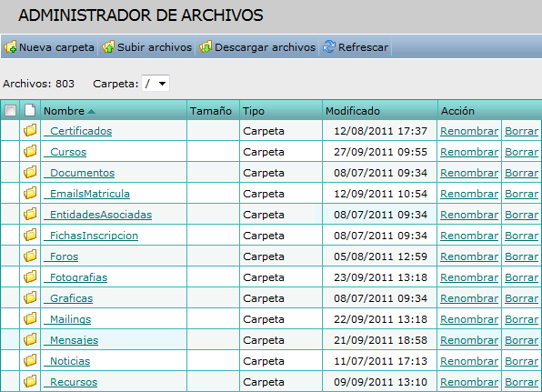Click Renombrar for _Recursos
542x392 pixels.
click(x=469, y=382)
